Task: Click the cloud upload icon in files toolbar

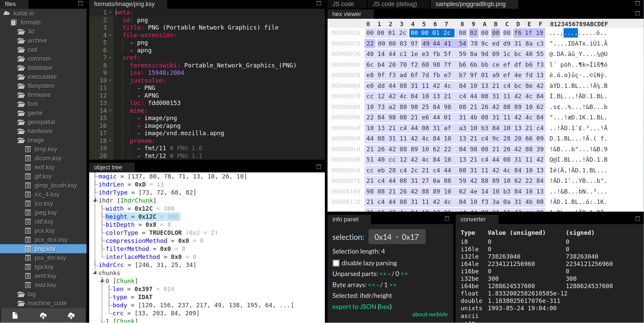Action: click(43, 316)
